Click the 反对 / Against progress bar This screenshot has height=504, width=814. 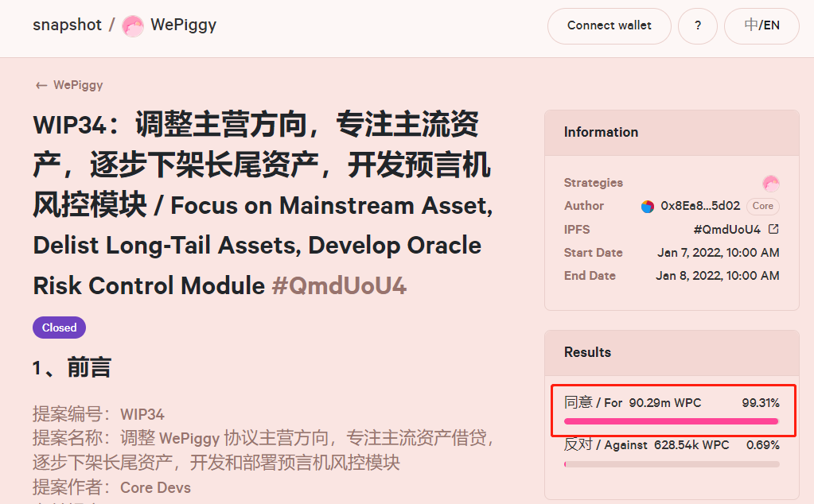click(x=672, y=464)
